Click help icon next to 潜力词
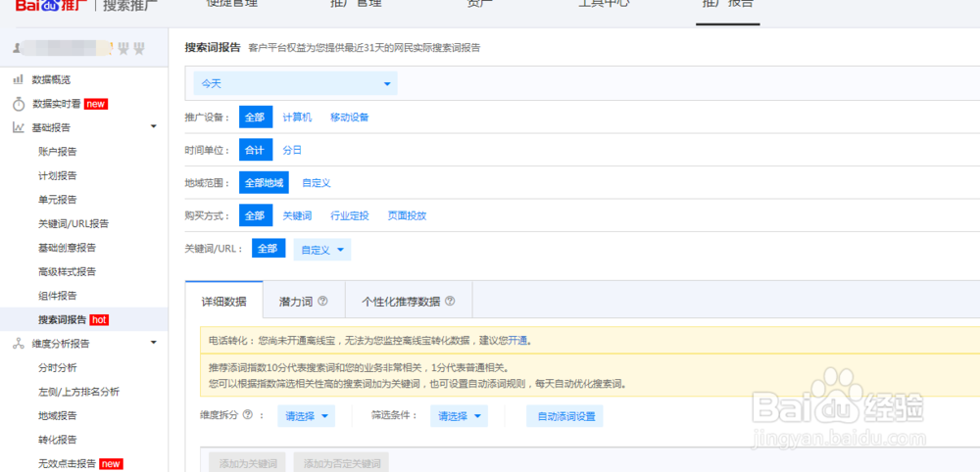Screen dimensions: 980x472 tap(322, 301)
